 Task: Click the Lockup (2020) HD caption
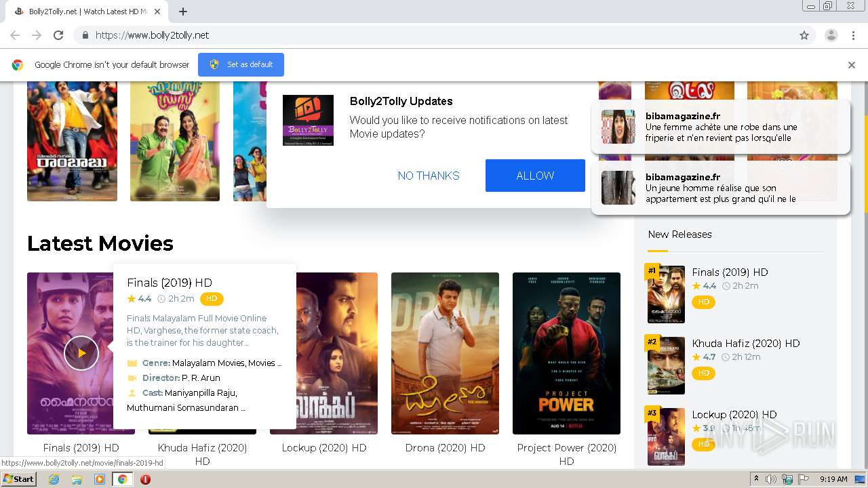(x=324, y=448)
